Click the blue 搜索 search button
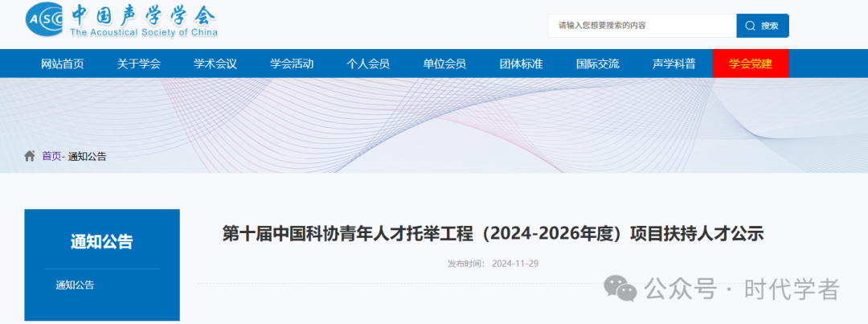The image size is (868, 324). [x=762, y=26]
